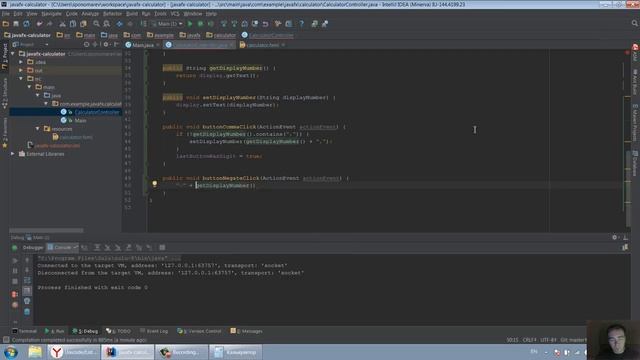Collapse the resources folder node

[38, 129]
